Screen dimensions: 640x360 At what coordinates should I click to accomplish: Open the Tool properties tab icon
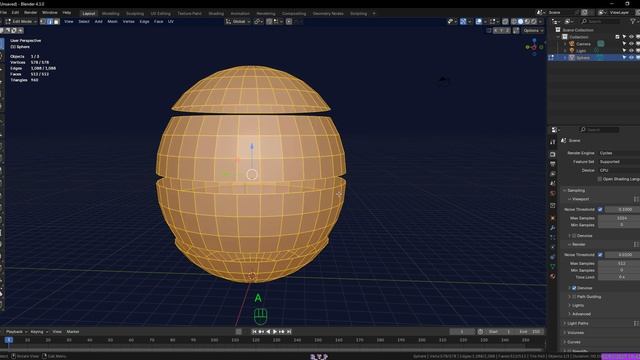tap(553, 142)
